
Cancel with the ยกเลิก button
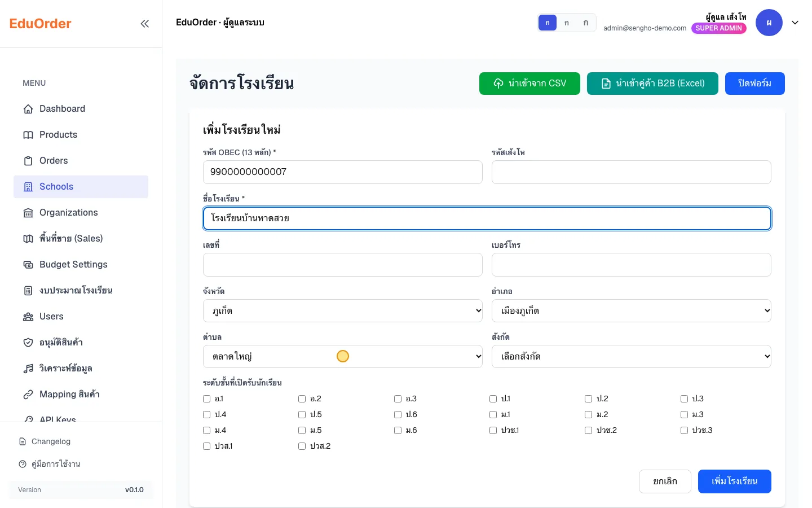(x=665, y=481)
